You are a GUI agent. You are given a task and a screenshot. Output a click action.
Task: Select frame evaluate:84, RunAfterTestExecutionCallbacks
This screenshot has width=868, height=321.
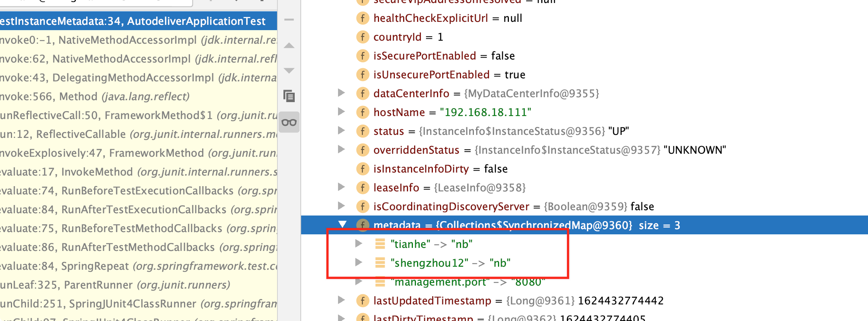click(139, 209)
